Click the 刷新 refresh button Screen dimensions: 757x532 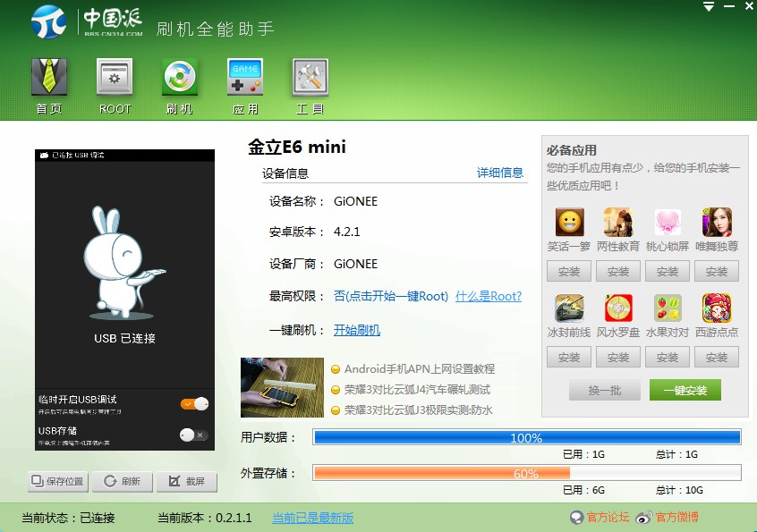pyautogui.click(x=123, y=481)
